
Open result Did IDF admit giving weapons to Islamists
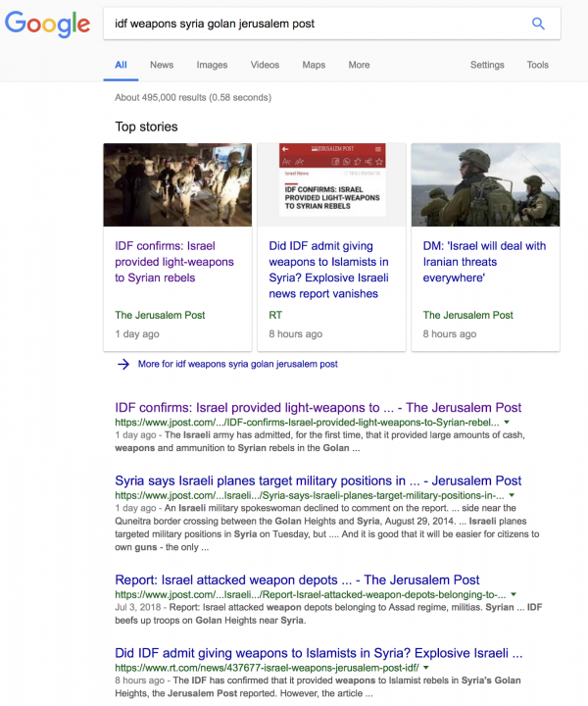[x=318, y=653]
